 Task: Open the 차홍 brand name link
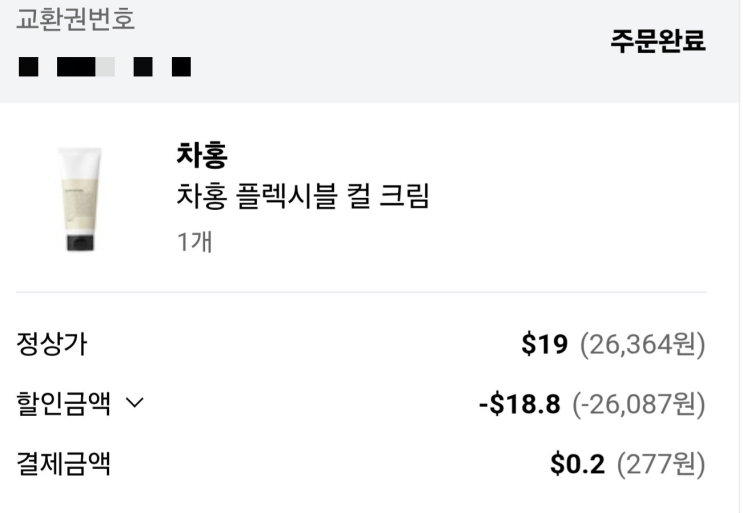click(x=201, y=155)
